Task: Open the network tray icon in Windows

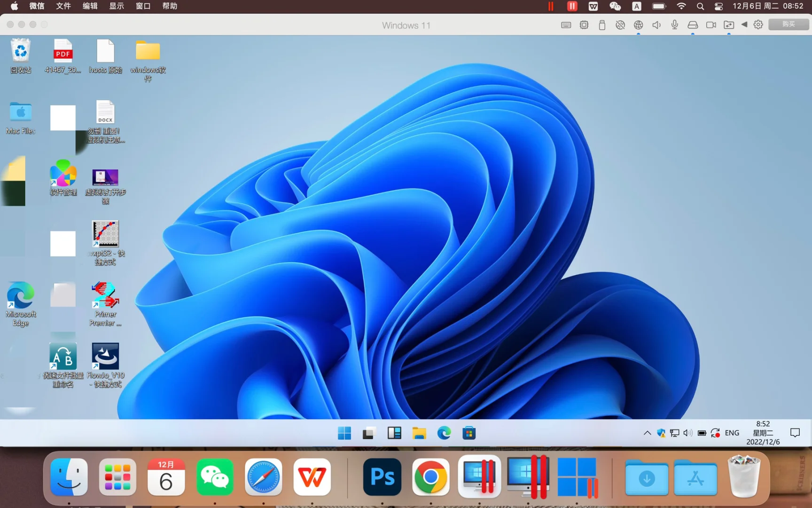Action: coord(675,433)
